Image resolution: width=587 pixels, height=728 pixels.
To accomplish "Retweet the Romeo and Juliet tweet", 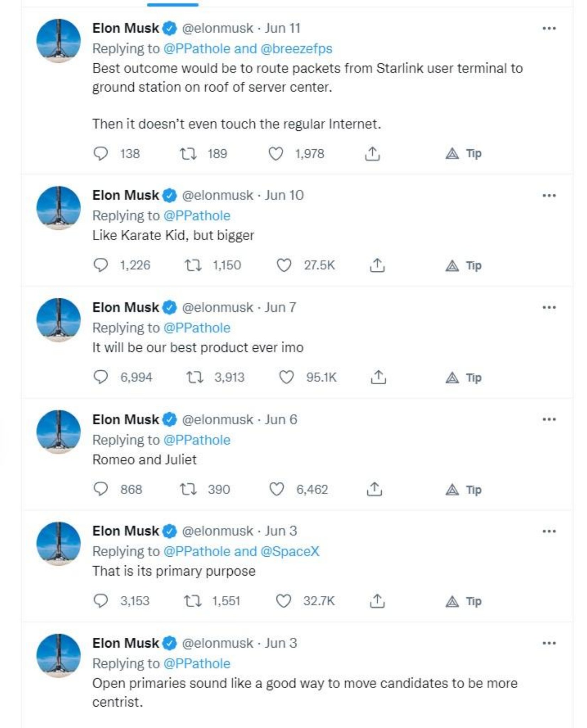I will pyautogui.click(x=188, y=489).
